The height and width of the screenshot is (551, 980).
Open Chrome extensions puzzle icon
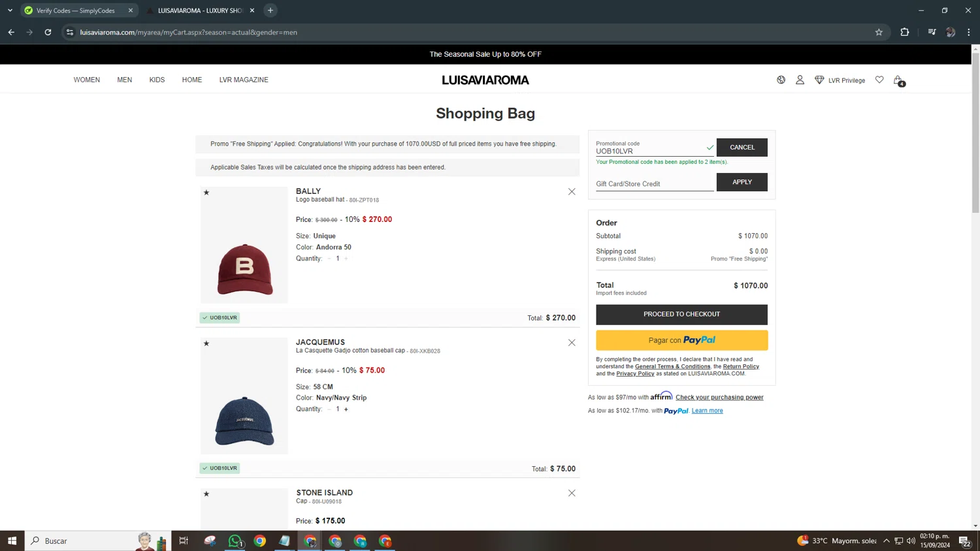[x=905, y=32]
